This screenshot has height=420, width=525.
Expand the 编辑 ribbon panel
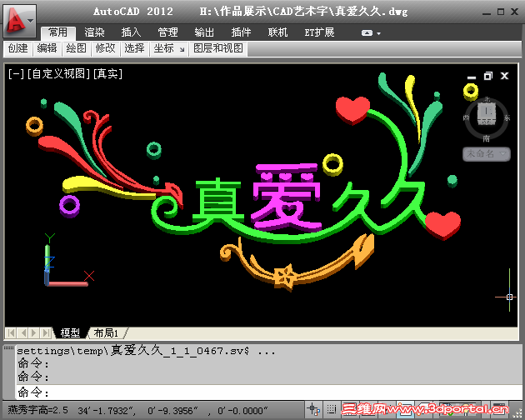pyautogui.click(x=47, y=48)
